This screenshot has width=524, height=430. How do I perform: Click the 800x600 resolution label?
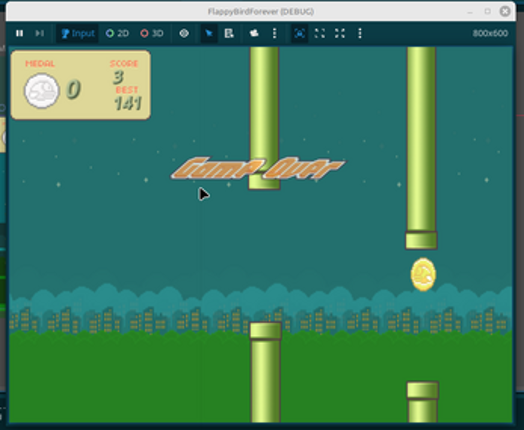(x=490, y=33)
